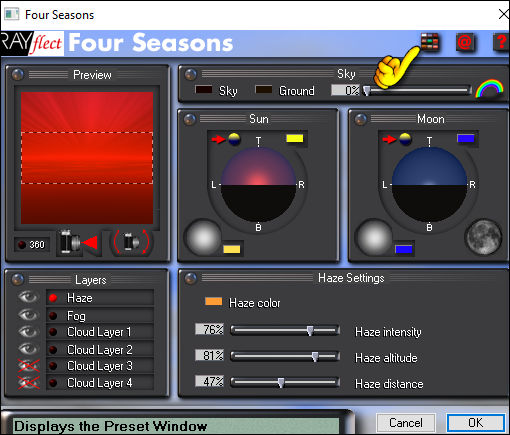Open the presets window icon

coord(429,42)
